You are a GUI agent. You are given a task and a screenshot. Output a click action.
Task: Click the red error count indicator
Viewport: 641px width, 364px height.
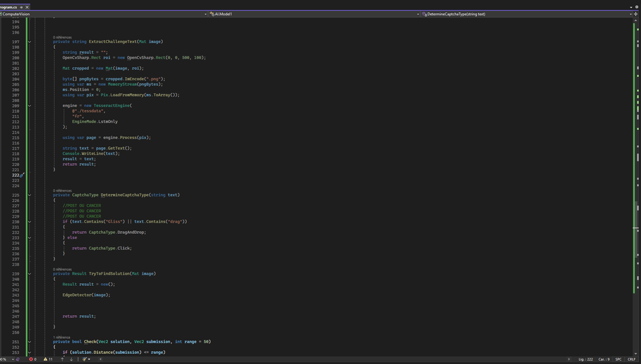pyautogui.click(x=33, y=360)
